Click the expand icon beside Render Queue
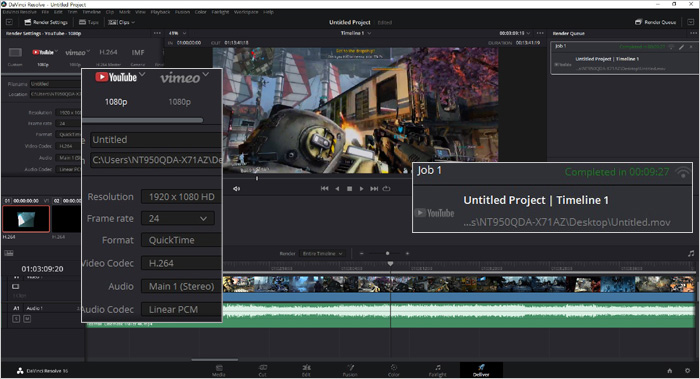 691,22
